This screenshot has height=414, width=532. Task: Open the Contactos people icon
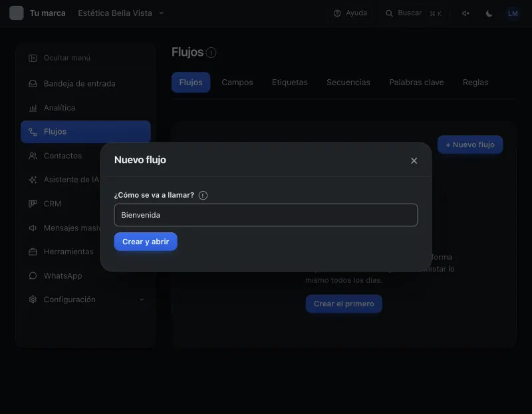click(33, 156)
